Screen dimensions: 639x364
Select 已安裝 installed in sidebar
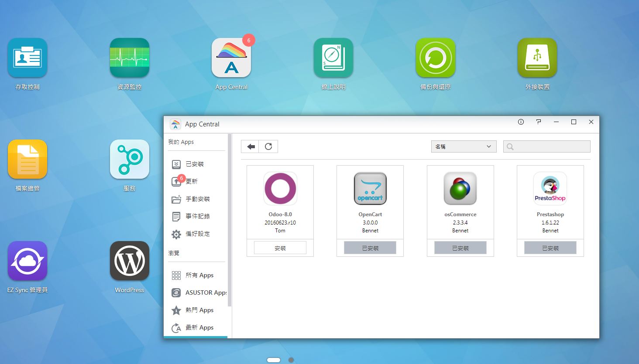196,164
